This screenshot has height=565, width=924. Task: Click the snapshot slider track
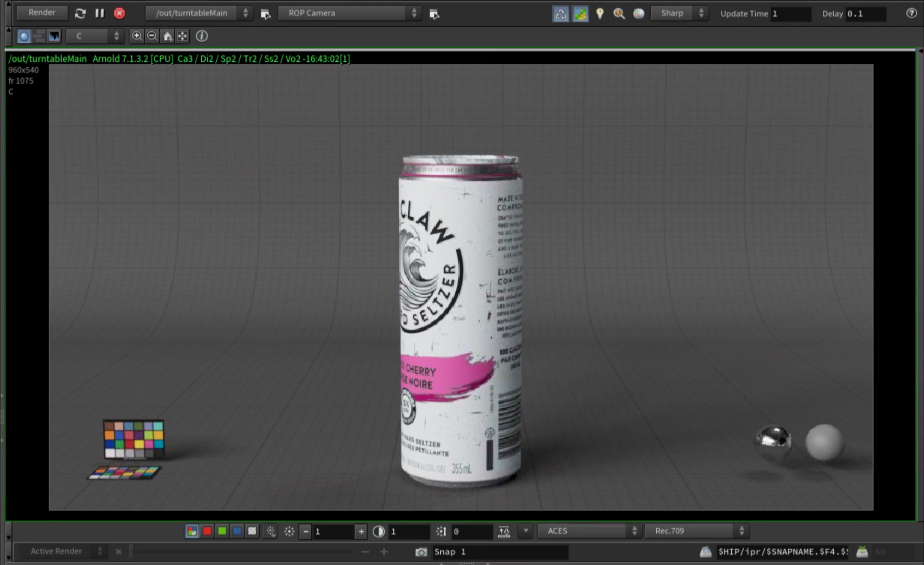click(243, 552)
